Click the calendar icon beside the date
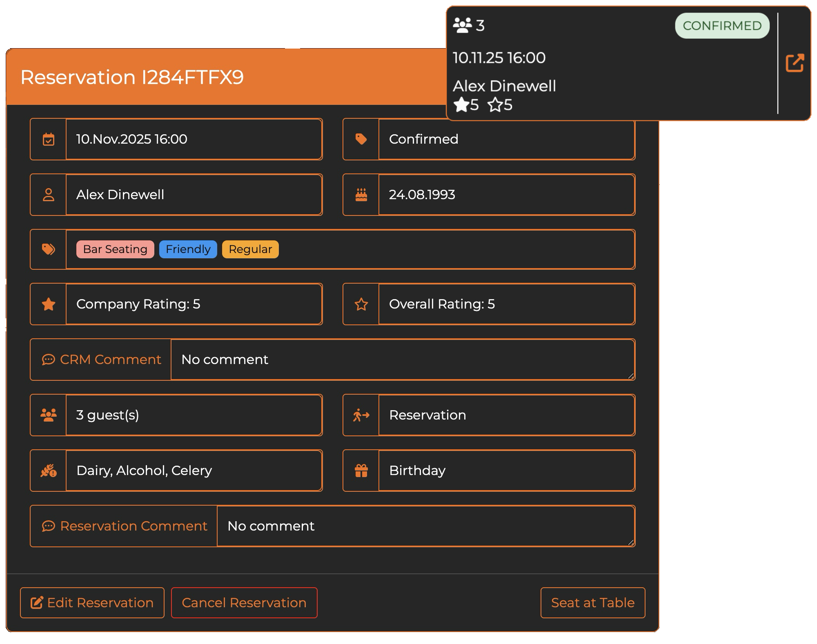 click(x=48, y=139)
